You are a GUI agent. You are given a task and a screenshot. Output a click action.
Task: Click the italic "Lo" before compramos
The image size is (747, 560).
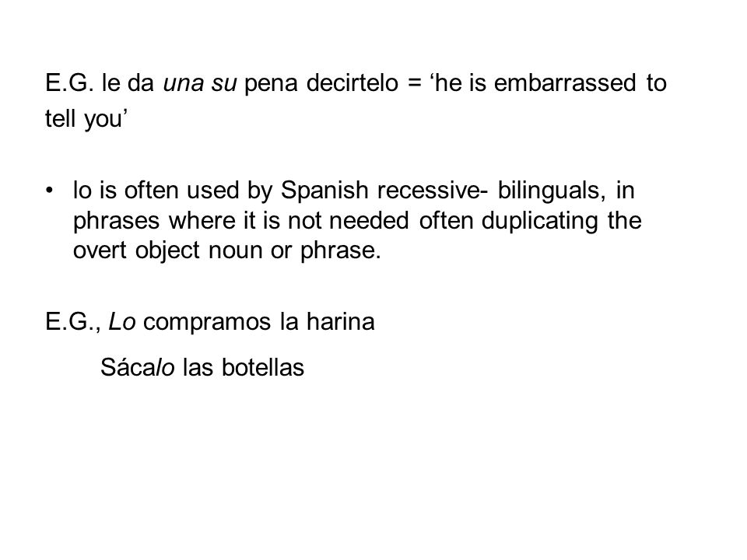(x=122, y=322)
